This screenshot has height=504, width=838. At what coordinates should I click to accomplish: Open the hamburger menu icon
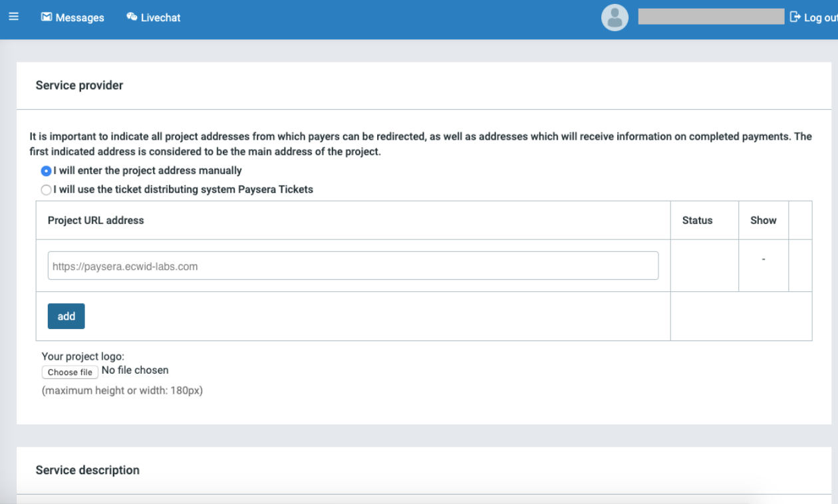[x=13, y=17]
